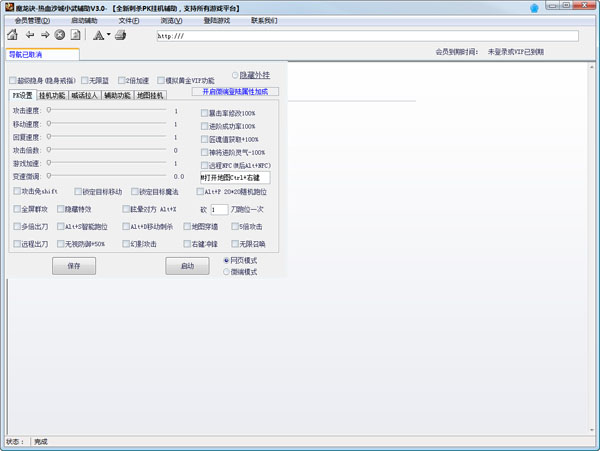
Task: Click the Stop loading icon
Action: pyautogui.click(x=60, y=35)
